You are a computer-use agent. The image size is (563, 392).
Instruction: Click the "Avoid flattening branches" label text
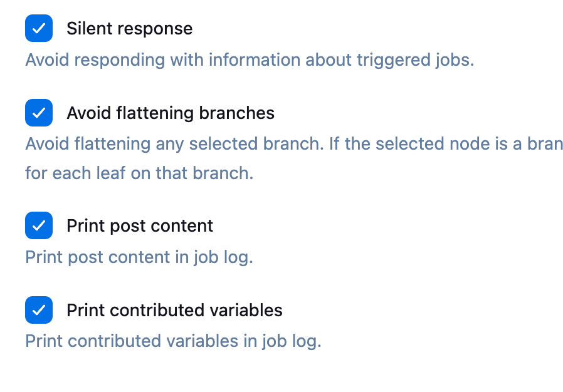tap(171, 113)
